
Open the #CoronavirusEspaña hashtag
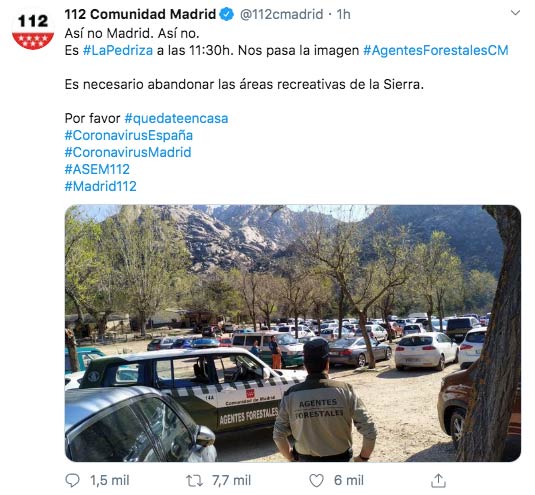click(x=129, y=135)
